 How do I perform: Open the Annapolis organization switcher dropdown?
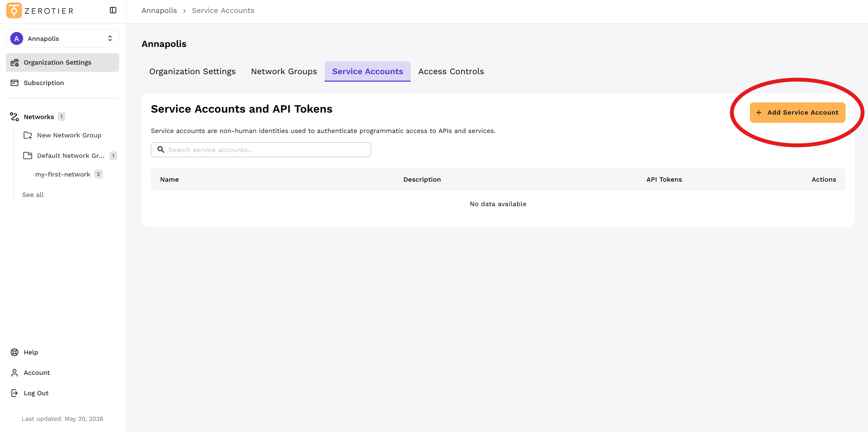click(63, 38)
